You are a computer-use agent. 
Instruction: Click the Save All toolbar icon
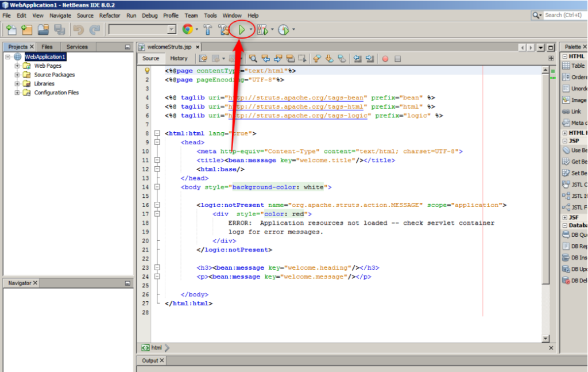pos(59,29)
